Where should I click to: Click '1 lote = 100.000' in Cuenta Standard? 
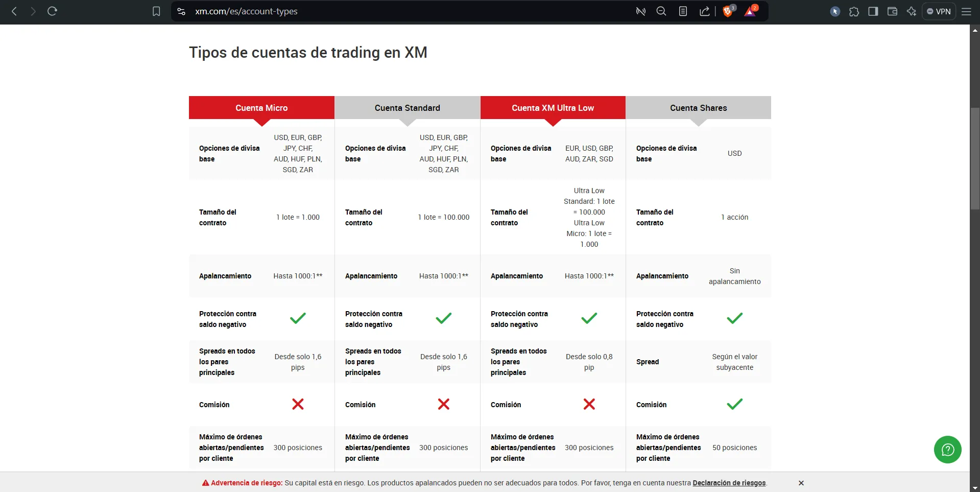(x=444, y=217)
